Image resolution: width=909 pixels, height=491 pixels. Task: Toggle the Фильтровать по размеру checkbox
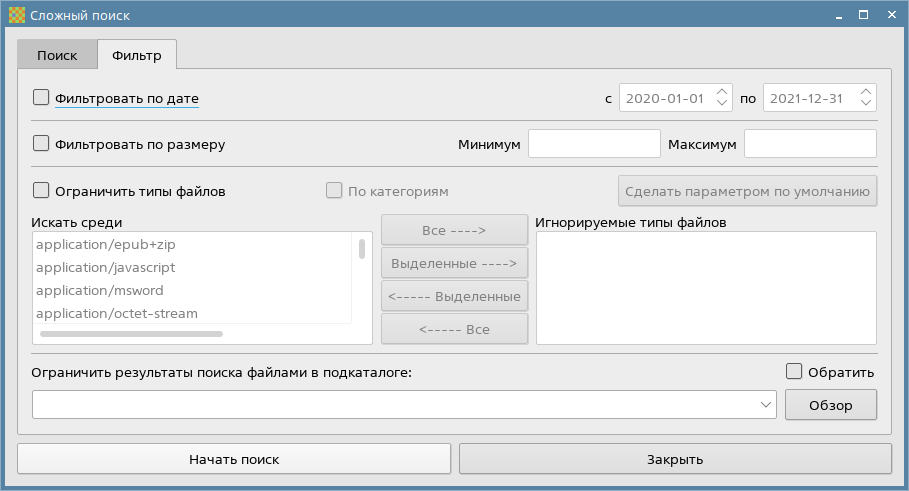point(42,143)
